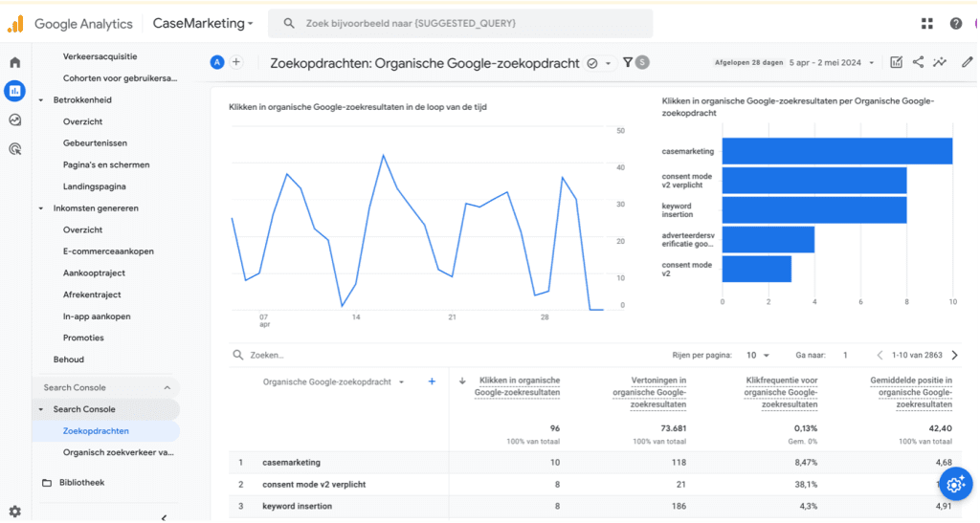
Task: Collapse the left navigation panel arrow
Action: coord(164,516)
